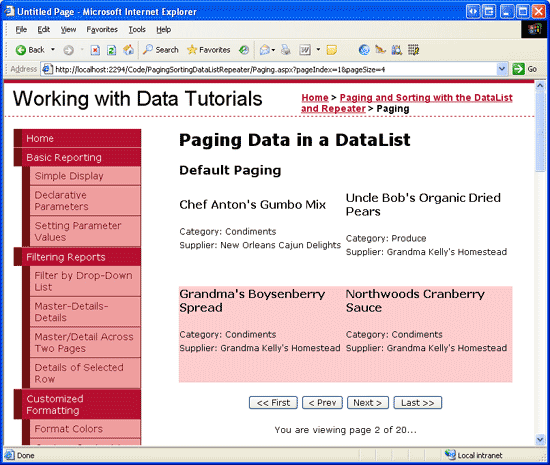The width and height of the screenshot is (550, 465).
Task: Open the Tools menu
Action: click(137, 30)
